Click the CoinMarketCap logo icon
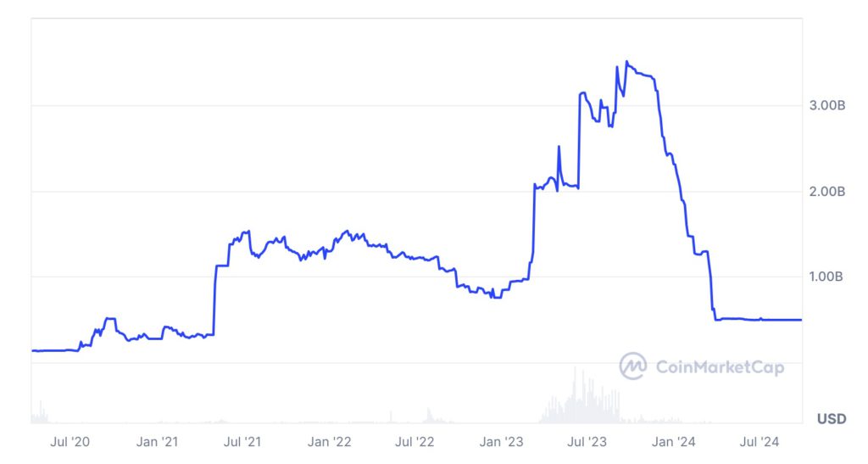This screenshot has width=868, height=464. coord(632,366)
